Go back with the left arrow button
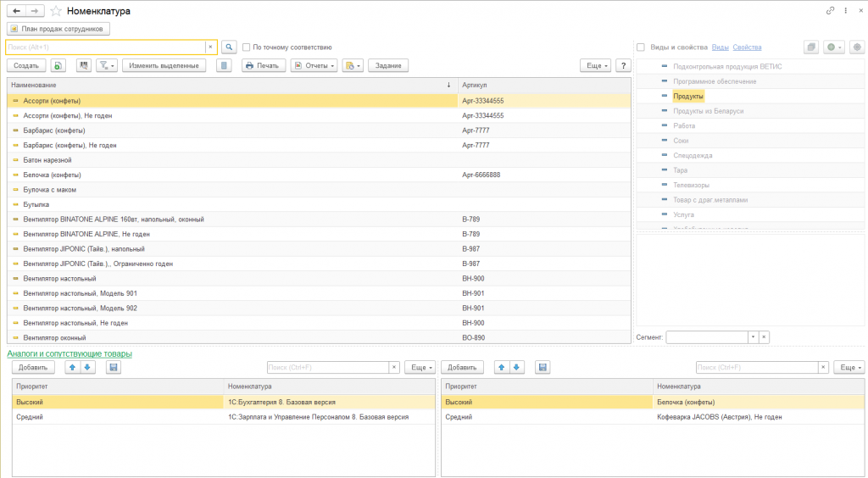Screen dimensions: 868x478 click(x=17, y=10)
